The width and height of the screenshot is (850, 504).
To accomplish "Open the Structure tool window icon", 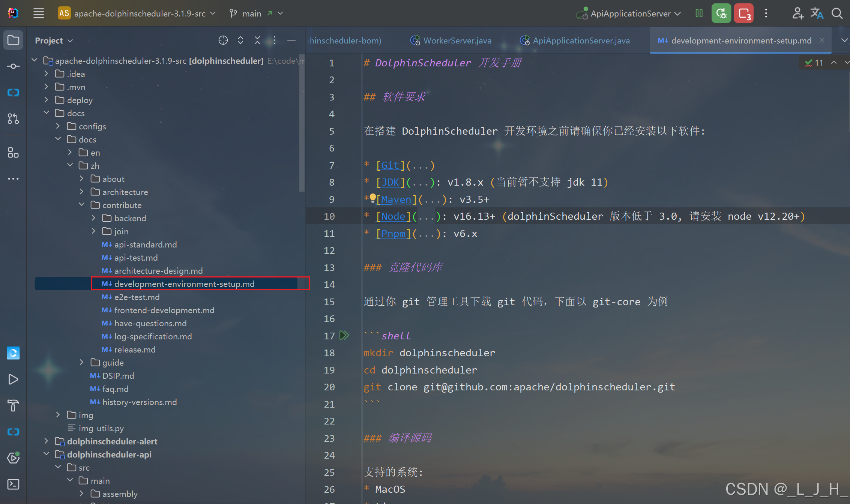I will coord(13,153).
